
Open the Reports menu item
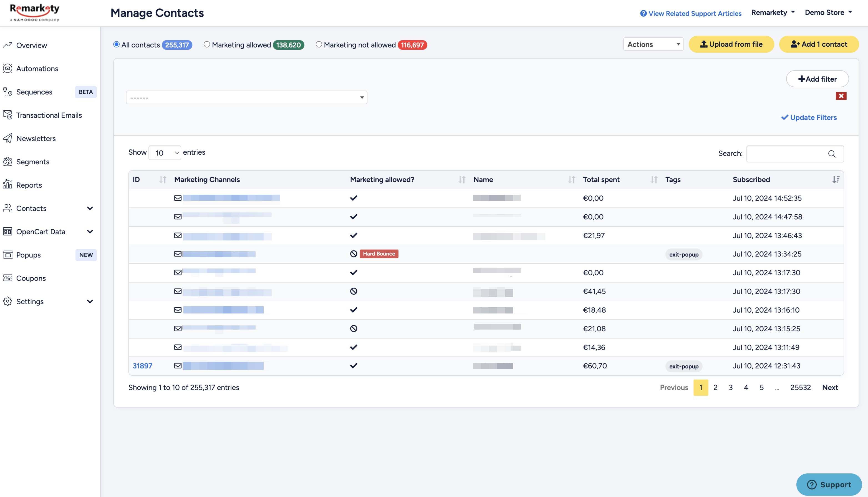(x=29, y=185)
